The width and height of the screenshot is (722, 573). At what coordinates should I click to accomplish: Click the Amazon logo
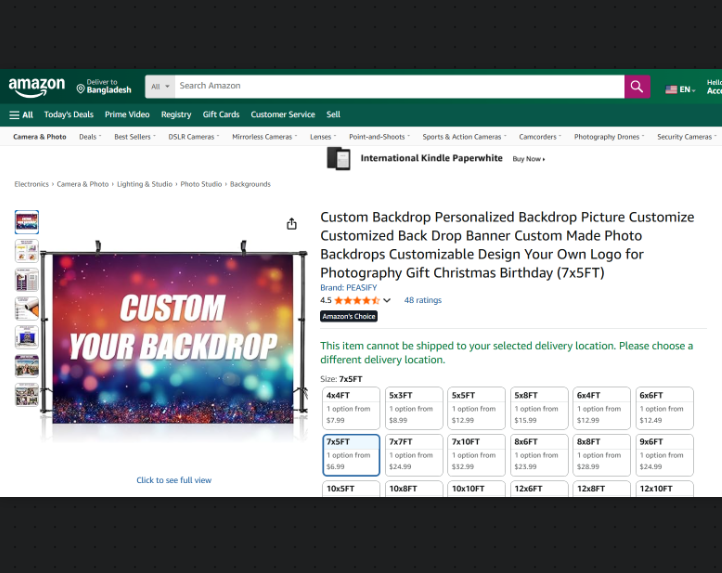(36, 87)
